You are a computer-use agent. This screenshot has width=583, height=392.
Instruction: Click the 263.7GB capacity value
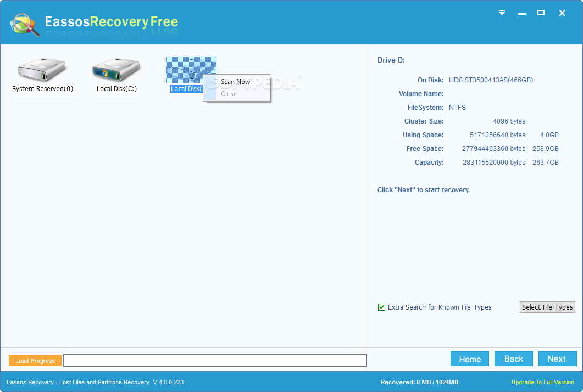tap(546, 163)
